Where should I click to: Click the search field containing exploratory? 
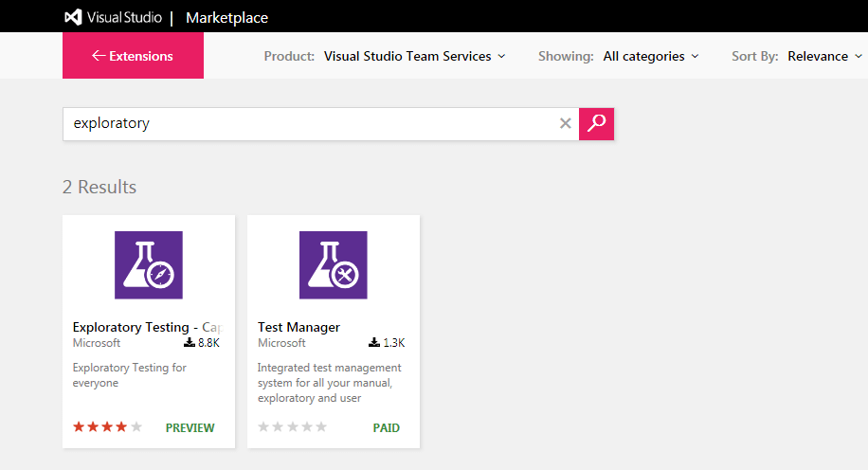click(311, 123)
